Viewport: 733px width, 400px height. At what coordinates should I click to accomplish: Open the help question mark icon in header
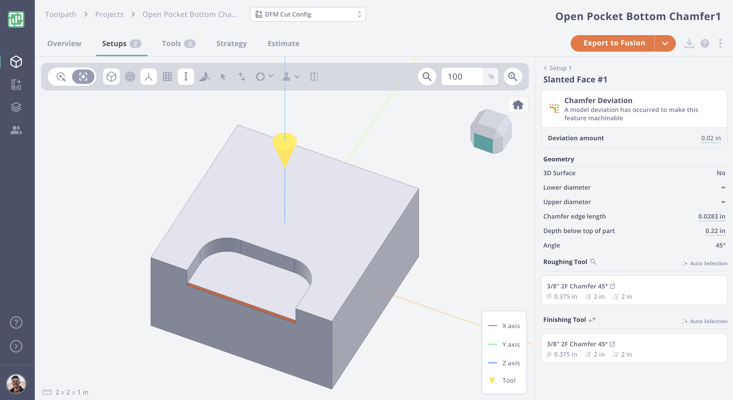pyautogui.click(x=705, y=44)
